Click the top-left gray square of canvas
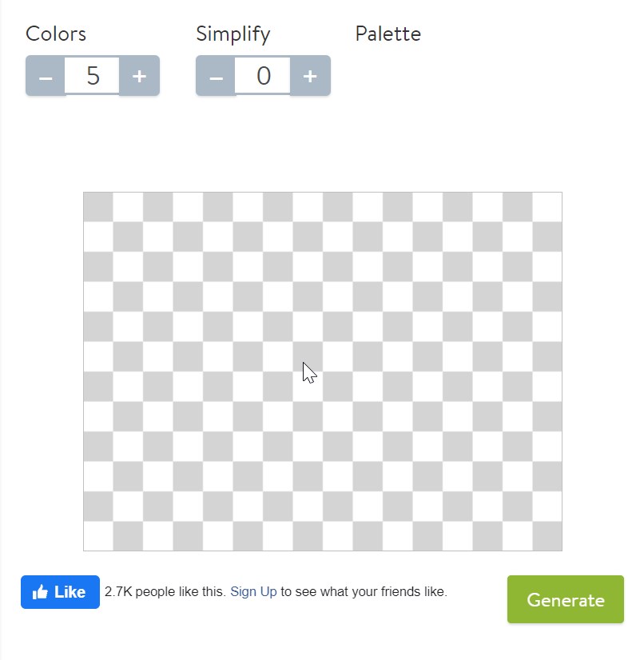644x660 pixels. (x=98, y=207)
